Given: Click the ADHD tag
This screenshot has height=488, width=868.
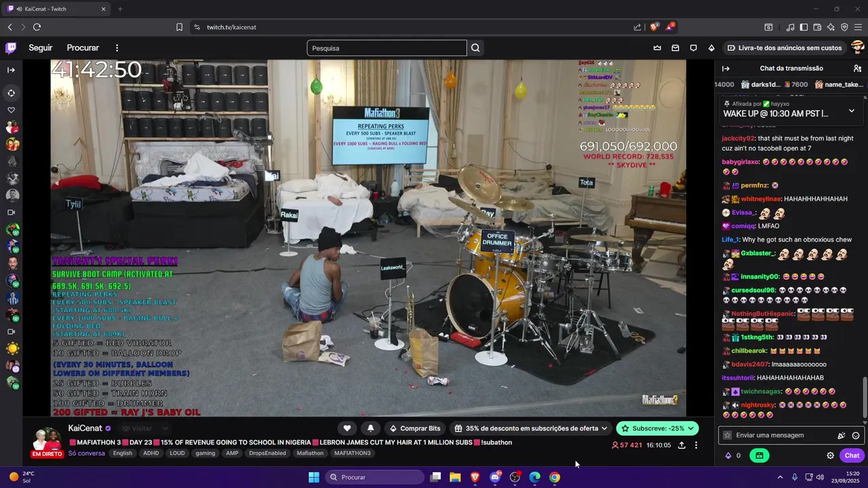Looking at the screenshot, I should click(x=151, y=453).
